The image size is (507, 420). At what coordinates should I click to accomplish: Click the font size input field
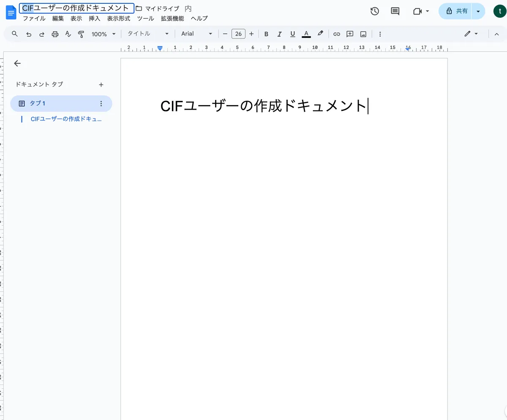point(238,34)
